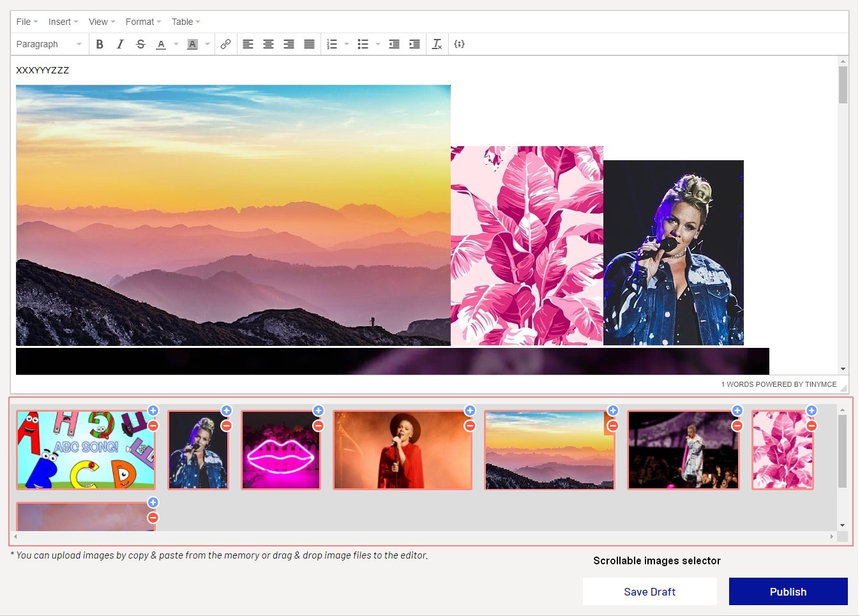Image resolution: width=860 pixels, height=616 pixels.
Task: Toggle italic text style
Action: (120, 44)
